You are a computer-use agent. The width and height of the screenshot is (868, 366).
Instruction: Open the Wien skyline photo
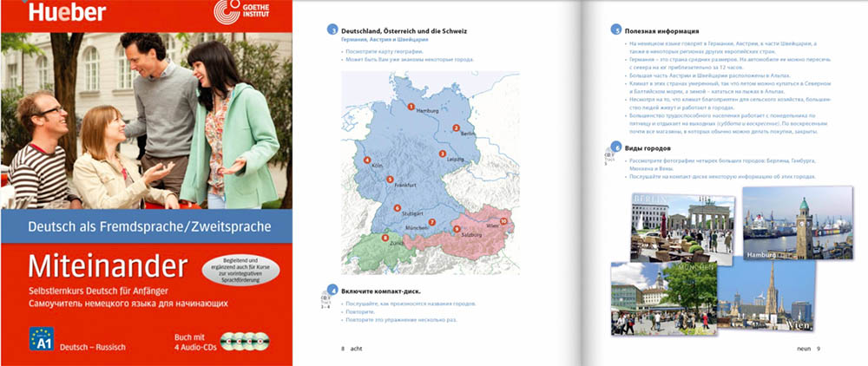pos(766,295)
